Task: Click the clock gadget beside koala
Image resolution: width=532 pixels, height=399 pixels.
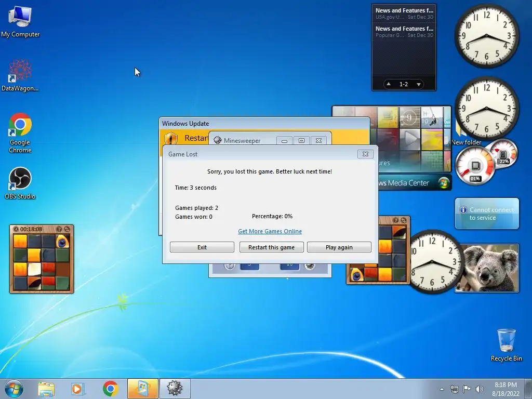Action: 432,261
